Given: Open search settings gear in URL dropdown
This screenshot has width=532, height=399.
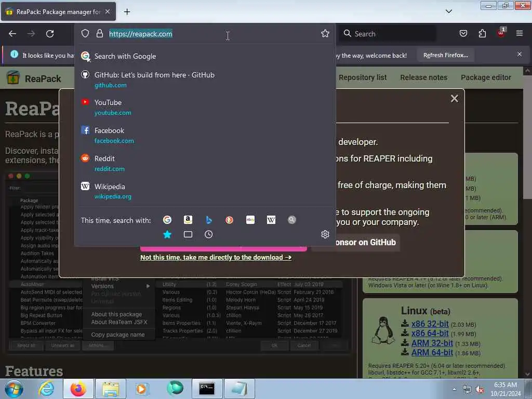Looking at the screenshot, I should coord(325,234).
